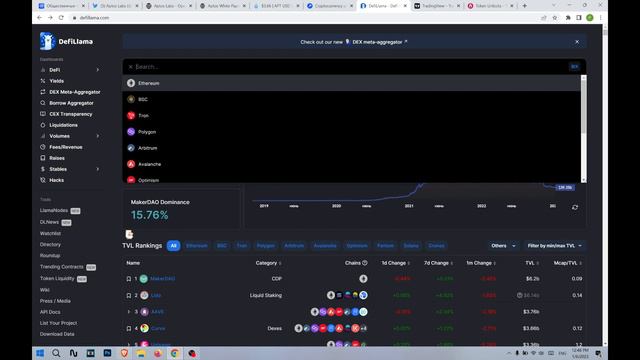Image resolution: width=640 pixels, height=360 pixels.
Task: Open LlamaNodes tool link
Action: coord(54,210)
